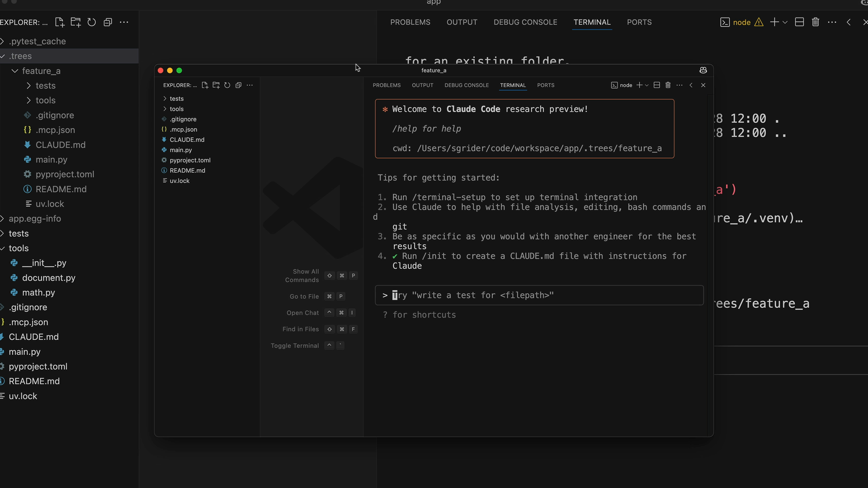
Task: Switch to PROBLEMS tab in back window
Action: (x=410, y=22)
